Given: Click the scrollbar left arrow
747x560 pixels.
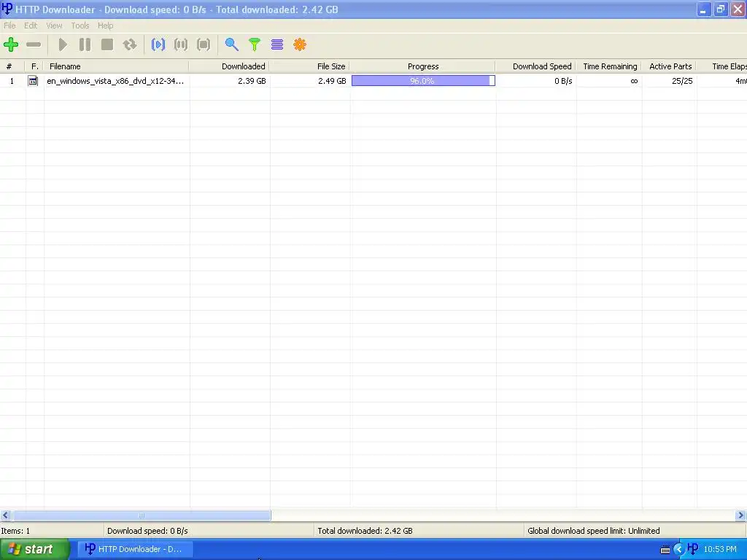Looking at the screenshot, I should [6, 516].
